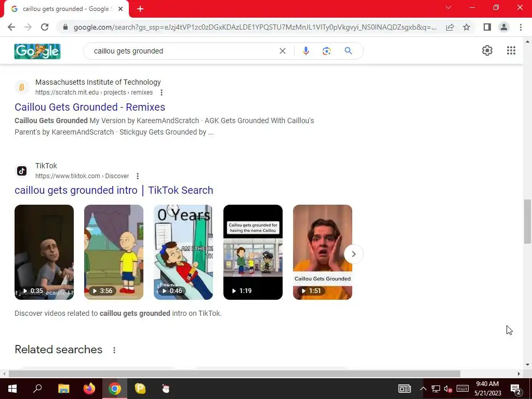Select the caillou gets grounded tab
Image resolution: width=532 pixels, height=399 pixels.
point(66,9)
